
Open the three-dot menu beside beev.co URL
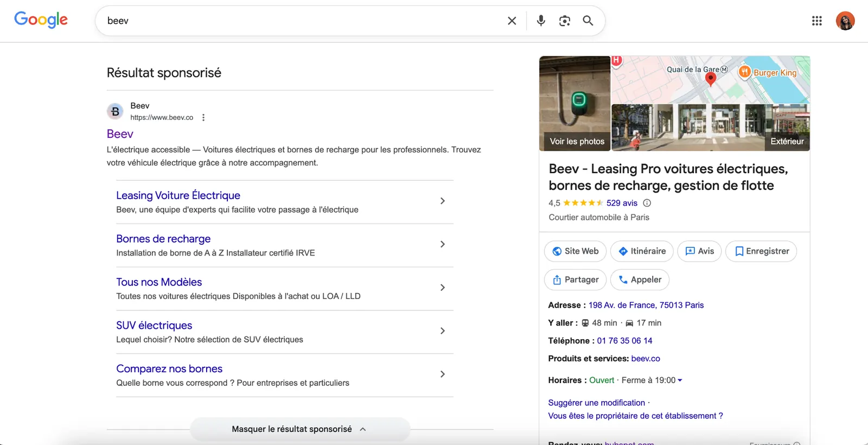click(203, 118)
